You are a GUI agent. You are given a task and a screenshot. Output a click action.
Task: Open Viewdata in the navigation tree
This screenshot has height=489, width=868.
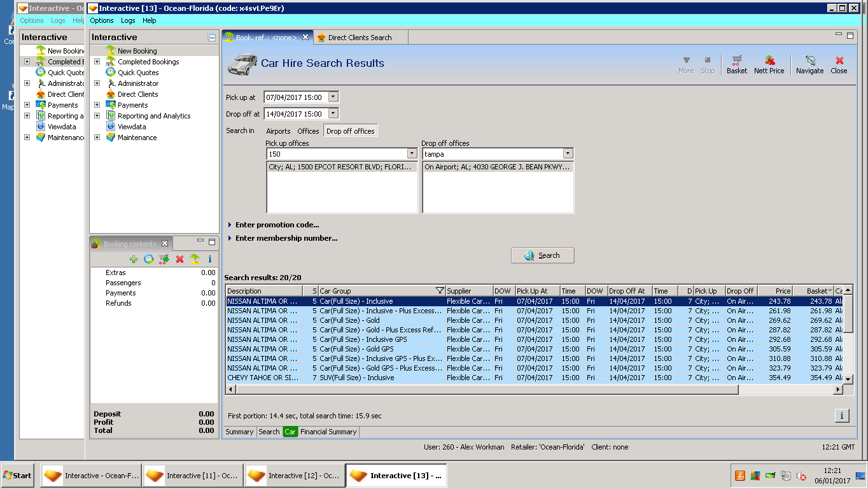132,127
